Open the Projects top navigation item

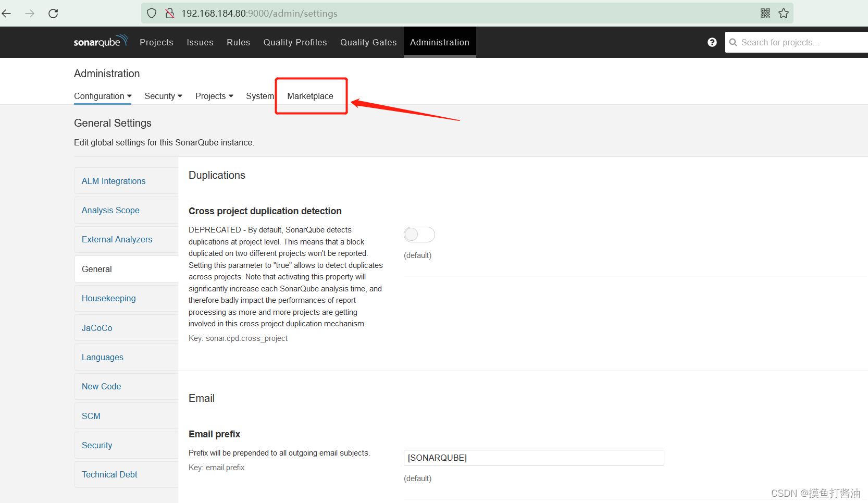tap(156, 42)
